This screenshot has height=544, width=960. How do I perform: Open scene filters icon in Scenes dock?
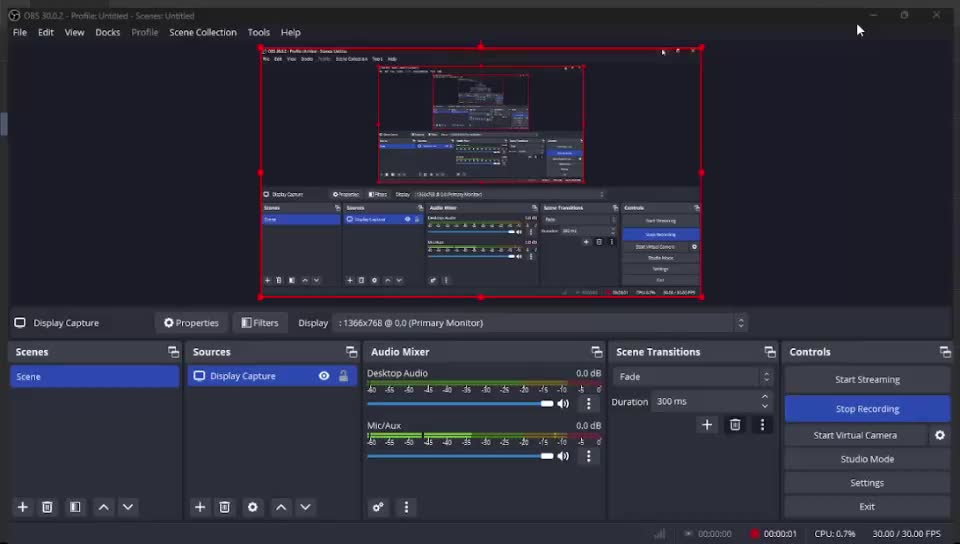click(75, 507)
